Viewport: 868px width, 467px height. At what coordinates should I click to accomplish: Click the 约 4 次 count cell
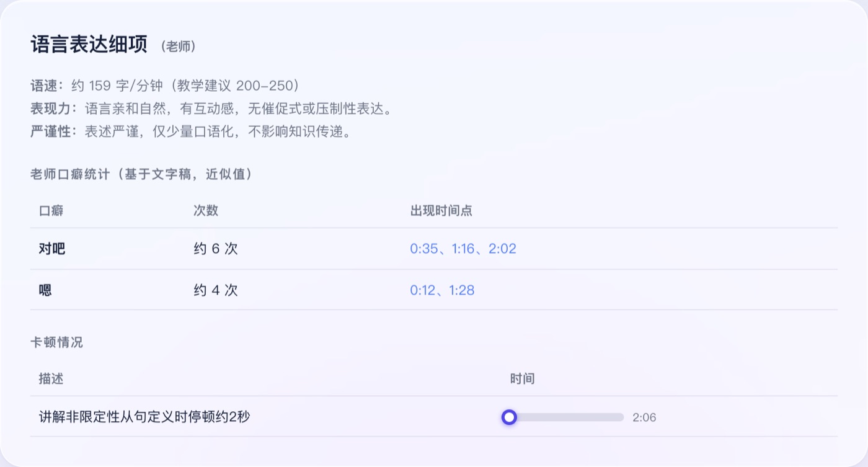[216, 290]
